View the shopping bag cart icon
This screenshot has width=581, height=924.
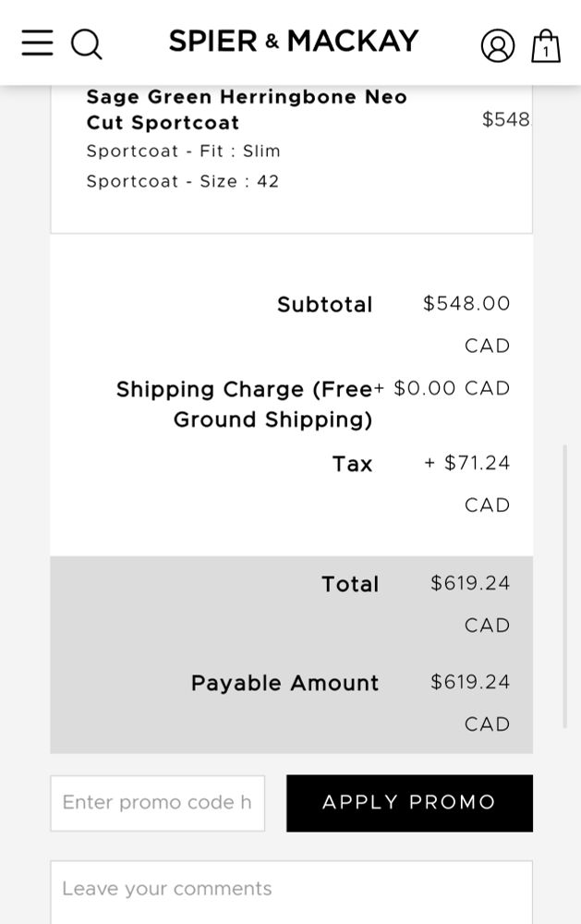pyautogui.click(x=546, y=46)
